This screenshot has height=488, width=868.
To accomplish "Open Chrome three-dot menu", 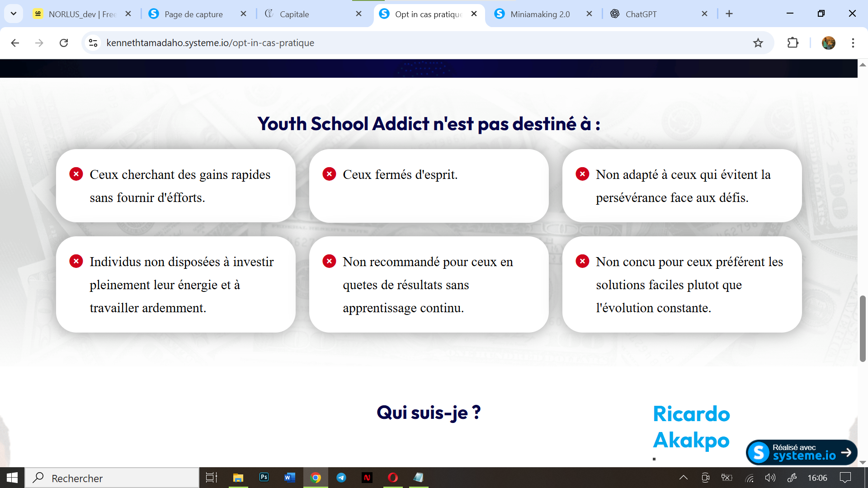I will point(853,43).
